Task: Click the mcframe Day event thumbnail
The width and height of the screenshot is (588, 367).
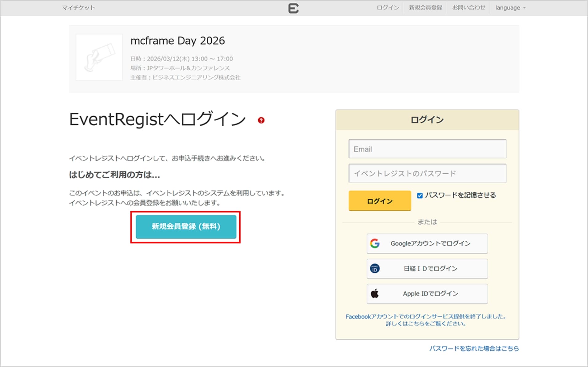Action: (99, 58)
